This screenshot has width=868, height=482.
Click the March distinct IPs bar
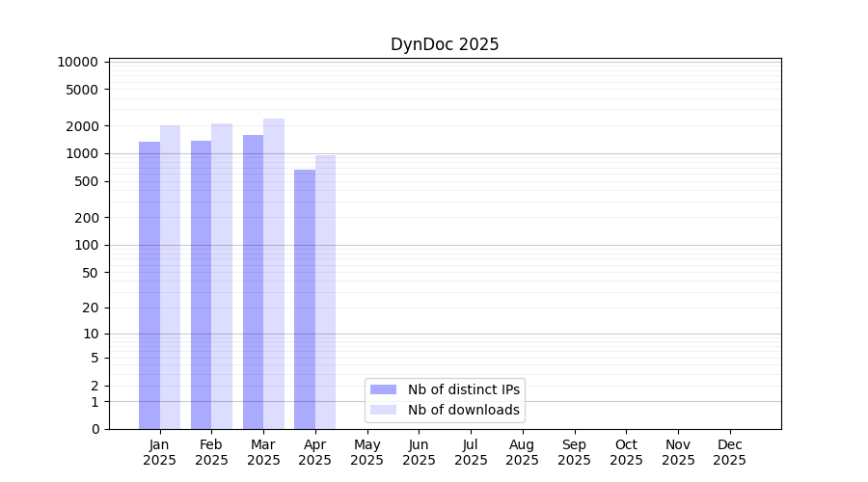coord(253,282)
